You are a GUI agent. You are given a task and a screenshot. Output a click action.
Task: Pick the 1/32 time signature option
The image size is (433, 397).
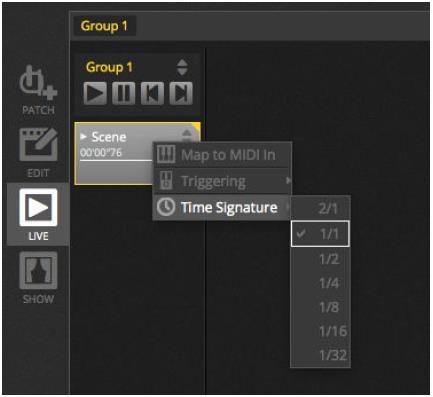coord(320,355)
